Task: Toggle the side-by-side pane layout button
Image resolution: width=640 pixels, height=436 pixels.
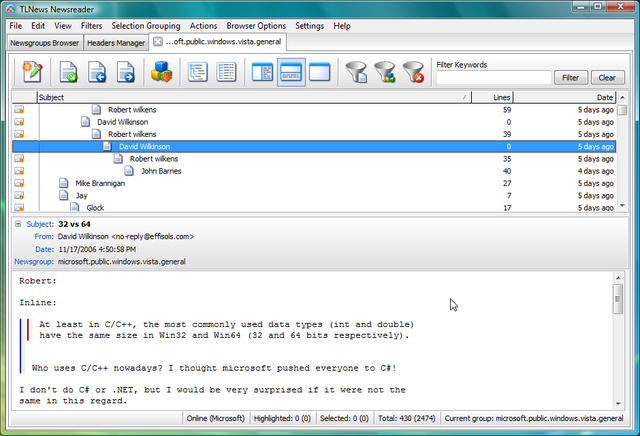Action: (262, 71)
